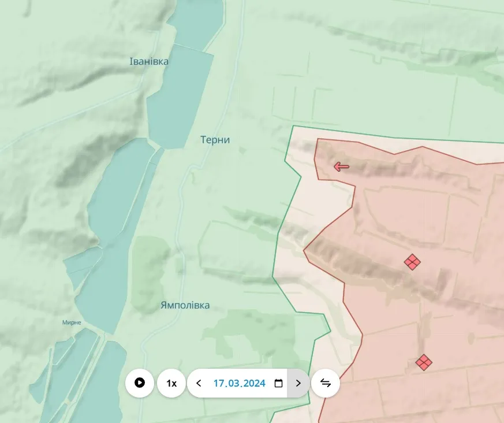
Task: Click the Ямполівка settlement label
Action: (x=185, y=305)
